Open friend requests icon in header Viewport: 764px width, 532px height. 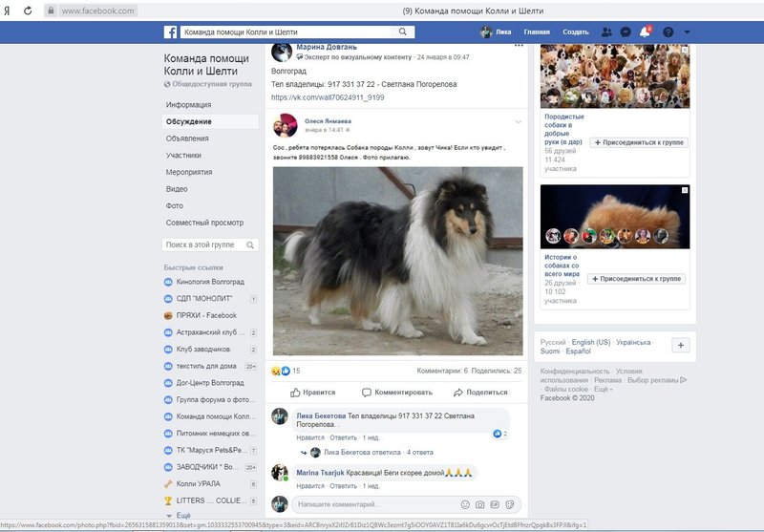(606, 32)
